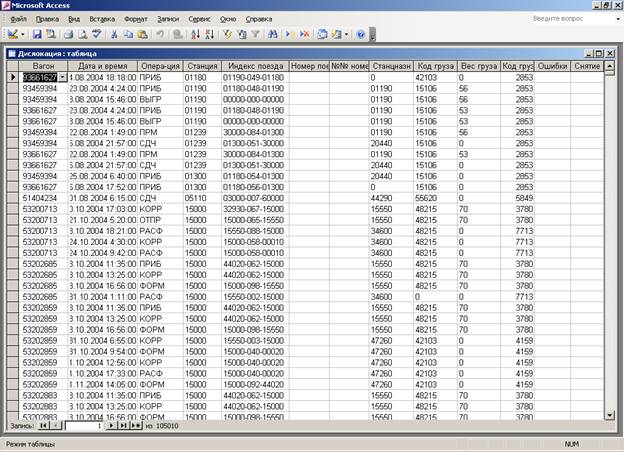The image size is (624, 452).
Task: Click the Cut scissors icon
Action: (x=116, y=34)
